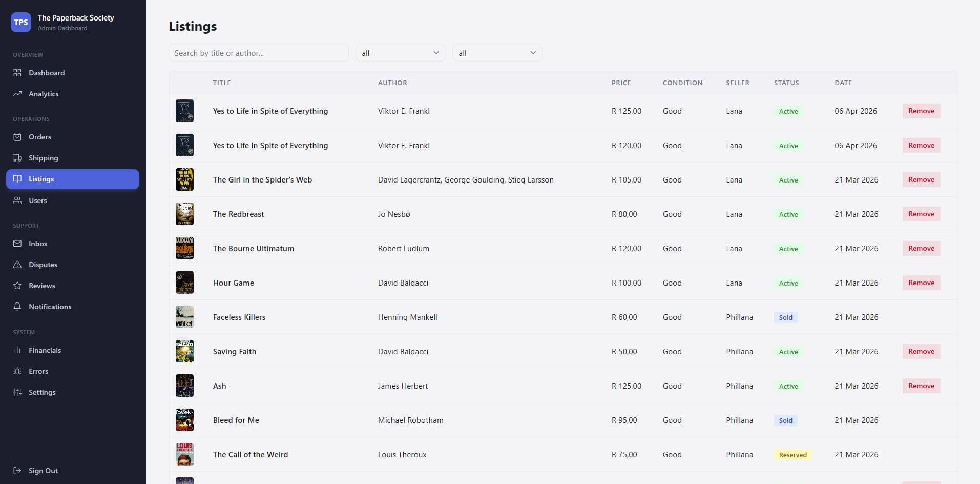This screenshot has height=484, width=980.
Task: Select the Shipping truck icon
Action: 17,158
